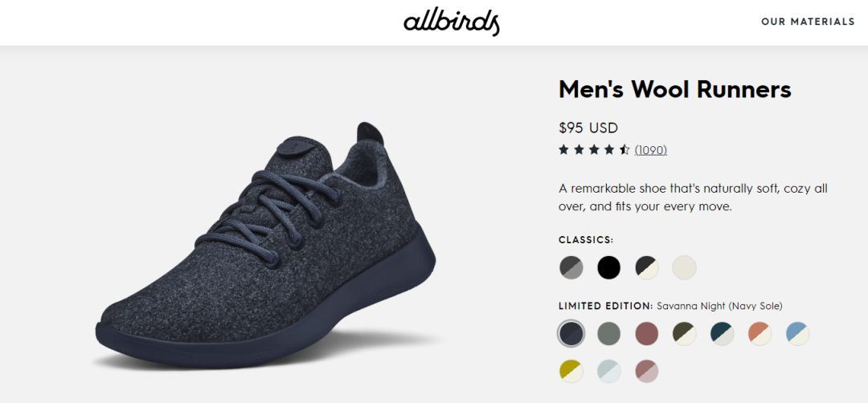Pick the pale mint blue swatch
This screenshot has width=868, height=403.
609,370
